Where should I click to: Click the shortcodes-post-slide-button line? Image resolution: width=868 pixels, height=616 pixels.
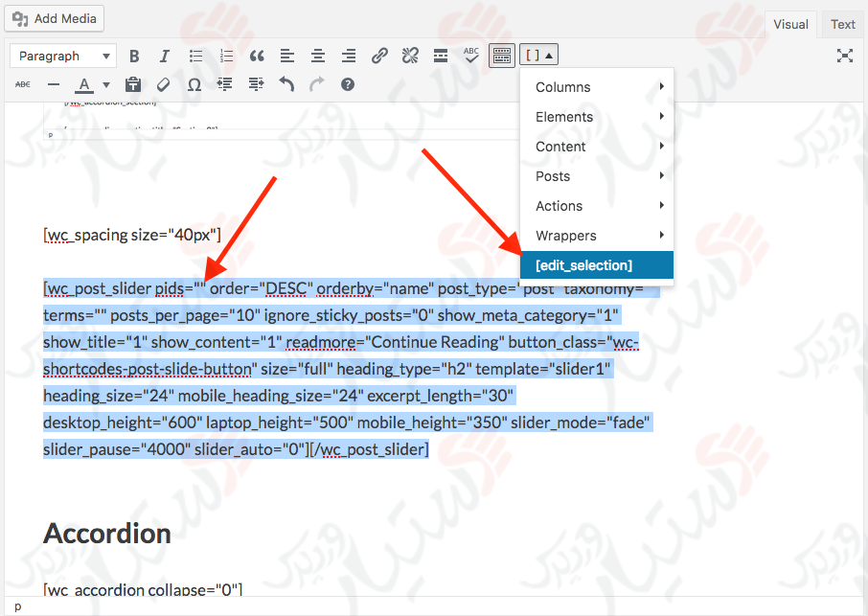327,369
